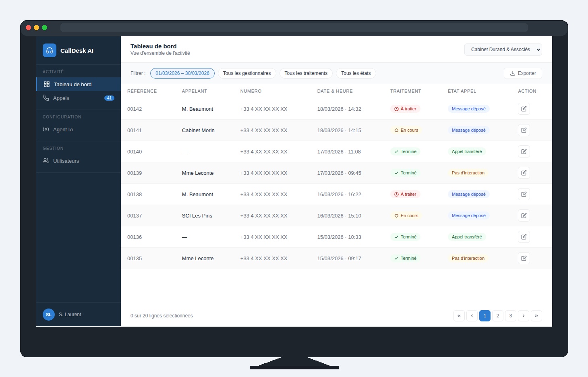
Task: Click the Exporter button
Action: tap(523, 73)
